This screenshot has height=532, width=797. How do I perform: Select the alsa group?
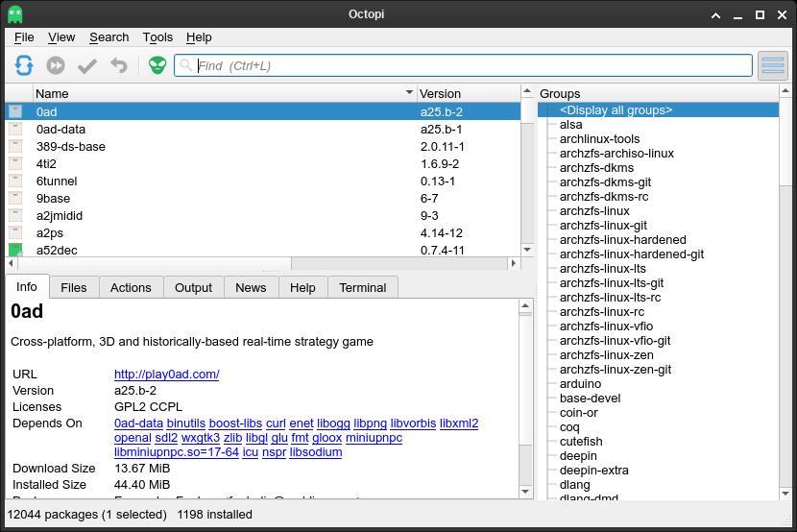tap(570, 125)
